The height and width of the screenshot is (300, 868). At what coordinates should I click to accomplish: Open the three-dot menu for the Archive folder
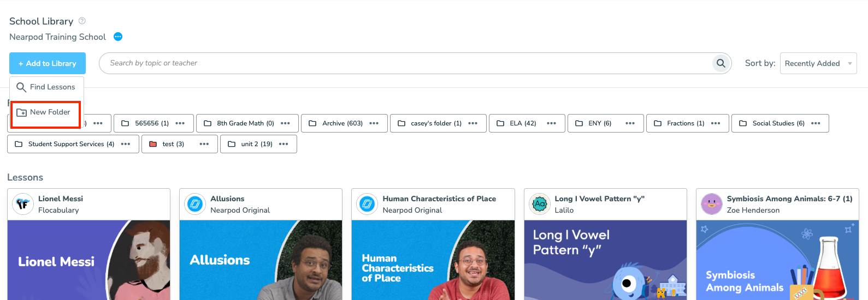[x=374, y=123]
